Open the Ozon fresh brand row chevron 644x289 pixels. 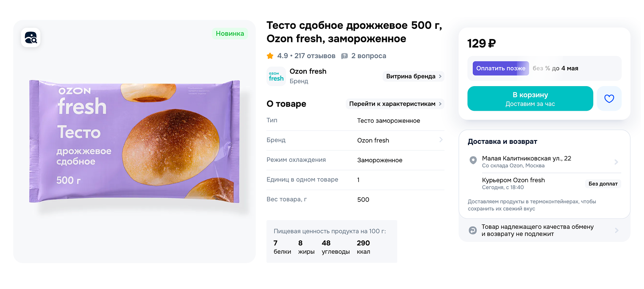[441, 140]
